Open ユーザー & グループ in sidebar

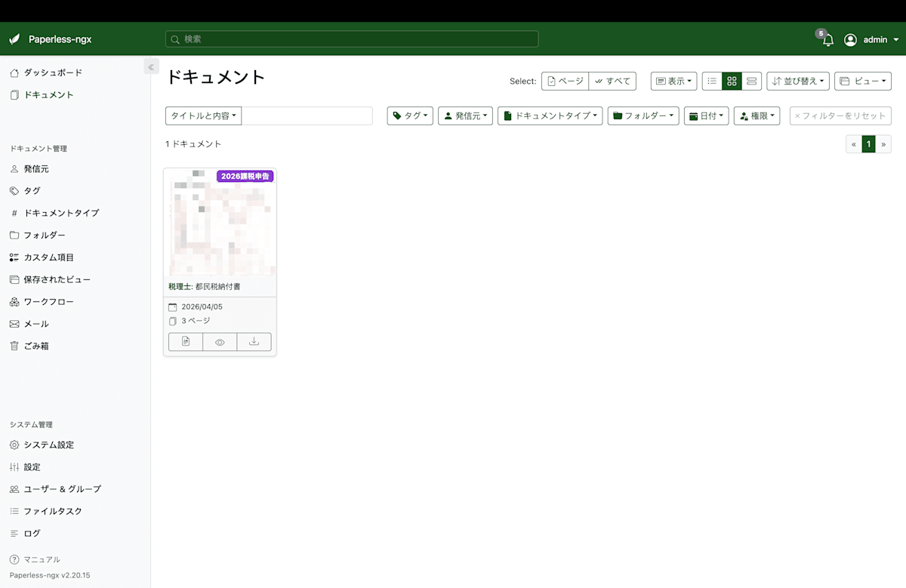click(55, 489)
